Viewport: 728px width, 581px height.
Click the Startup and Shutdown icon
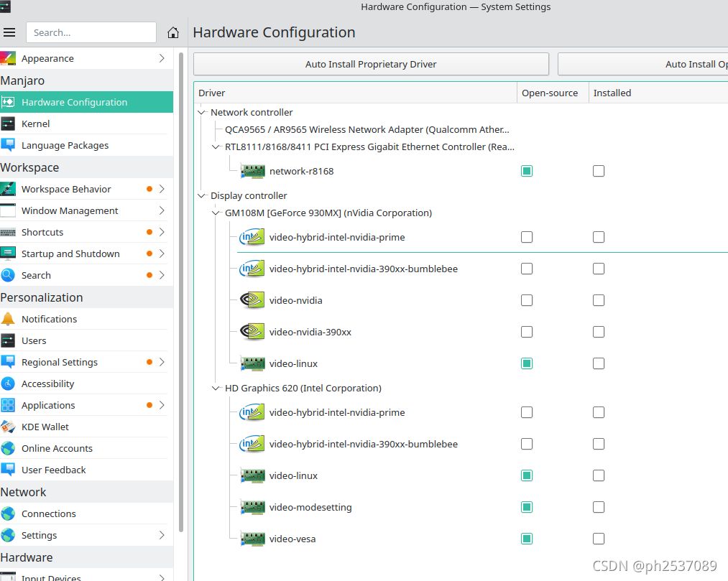pyautogui.click(x=8, y=254)
